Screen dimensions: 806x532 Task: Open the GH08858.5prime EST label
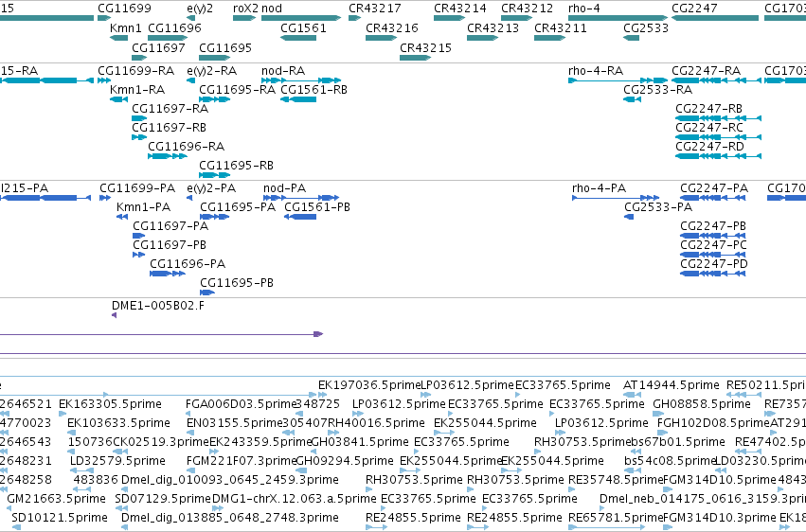coord(702,404)
